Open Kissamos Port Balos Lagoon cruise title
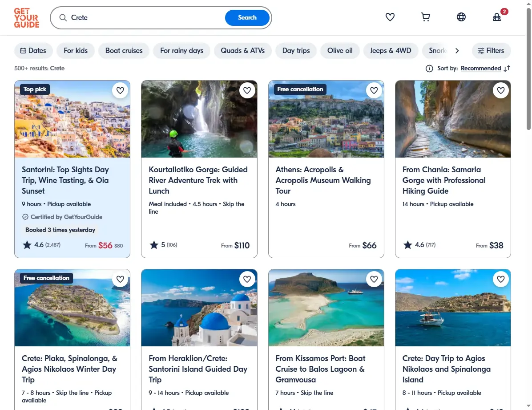Image resolution: width=532 pixels, height=410 pixels. [320, 369]
